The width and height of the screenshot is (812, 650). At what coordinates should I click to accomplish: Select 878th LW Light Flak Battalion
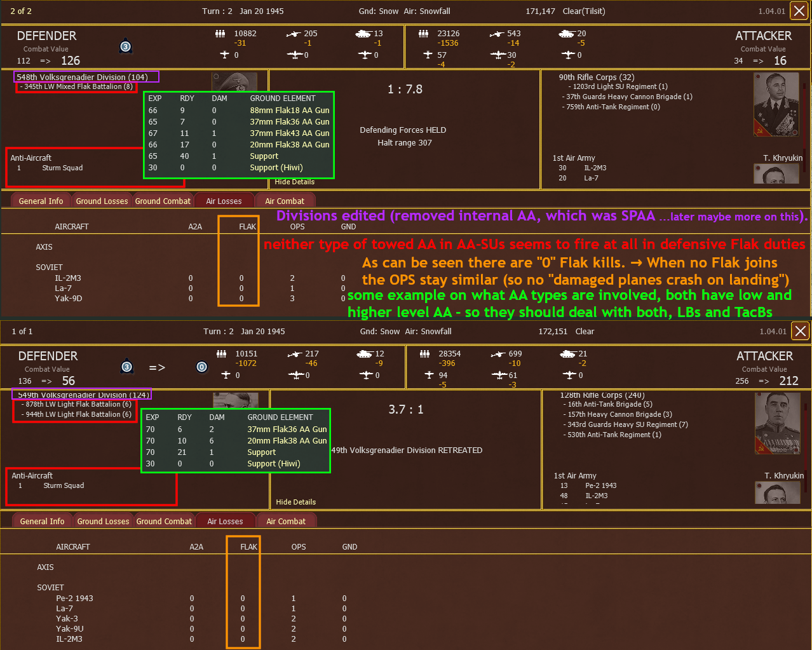[76, 404]
